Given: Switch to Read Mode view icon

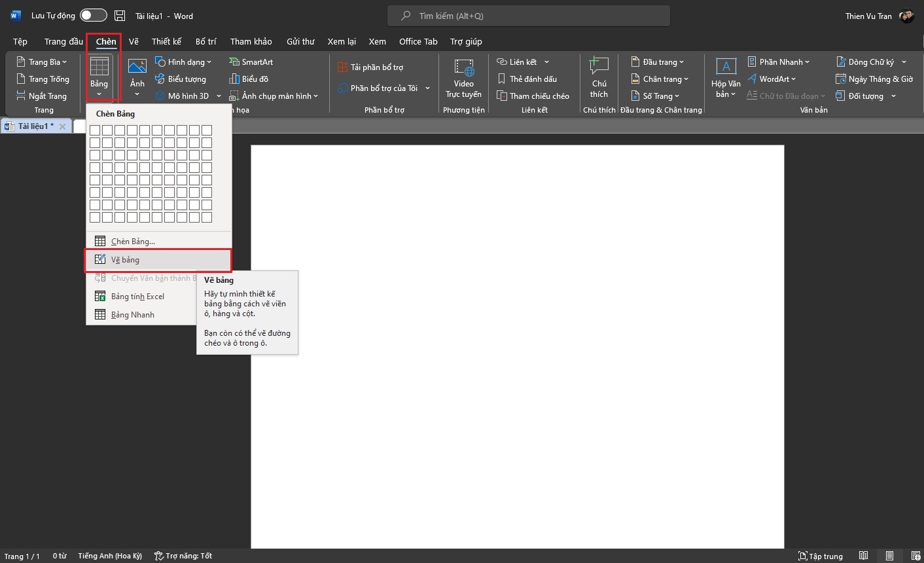Looking at the screenshot, I should pyautogui.click(x=864, y=556).
